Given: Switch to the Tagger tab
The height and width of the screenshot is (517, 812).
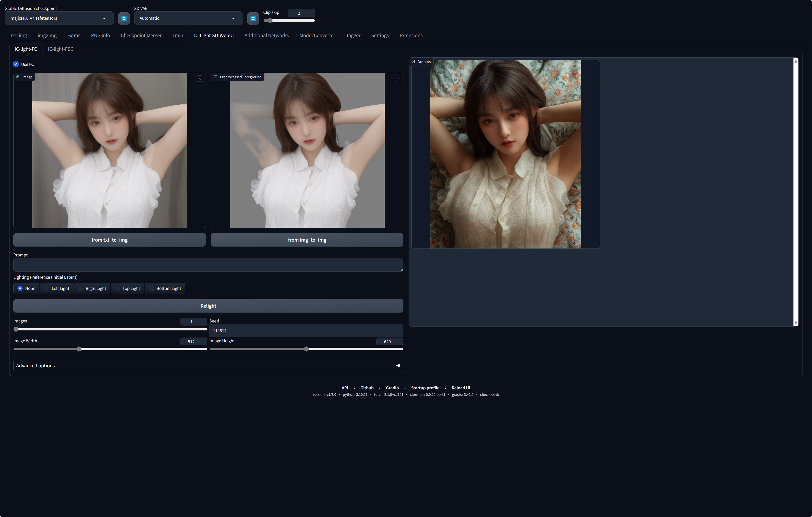Looking at the screenshot, I should coord(353,35).
